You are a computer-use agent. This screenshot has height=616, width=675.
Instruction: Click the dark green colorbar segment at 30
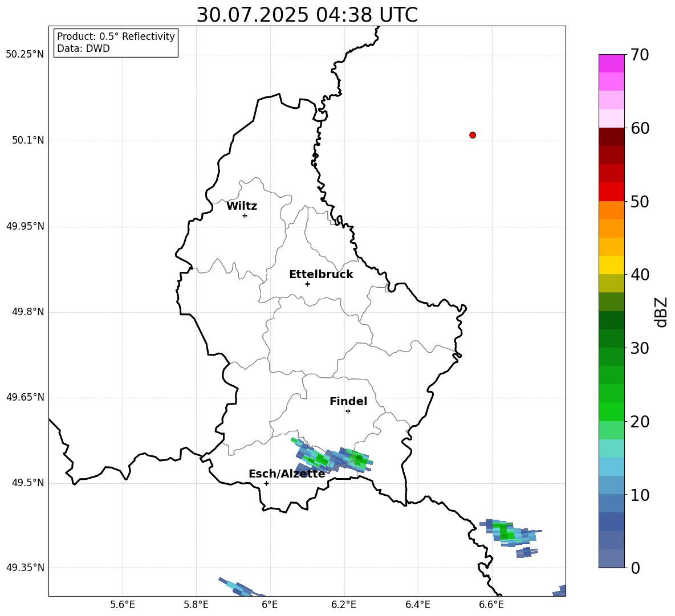tap(611, 338)
